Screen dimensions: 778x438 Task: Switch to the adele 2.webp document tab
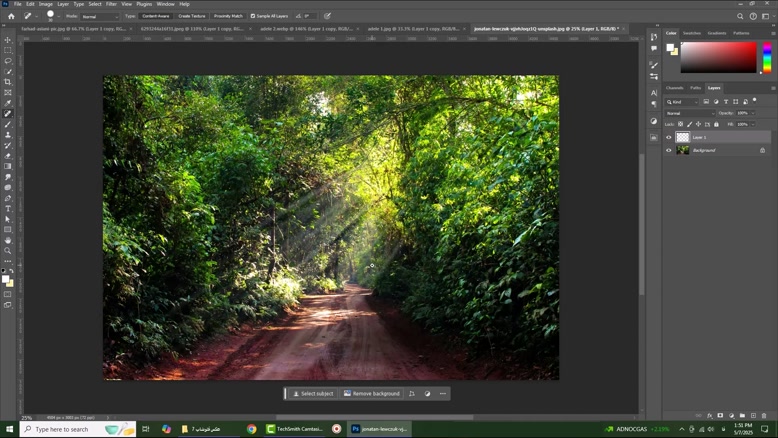306,29
